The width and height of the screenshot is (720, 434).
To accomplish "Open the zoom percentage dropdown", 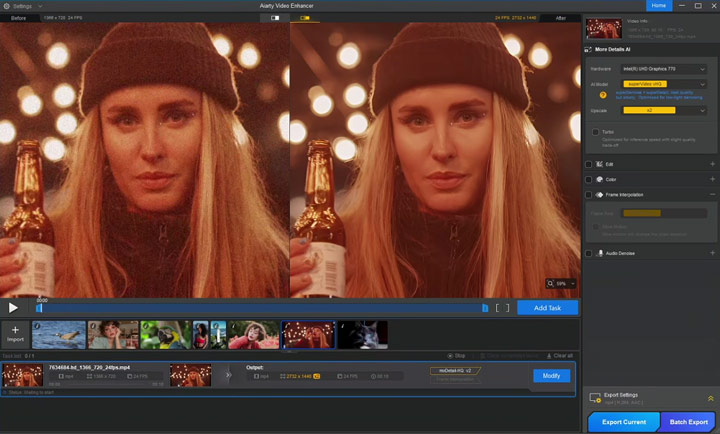I will point(573,284).
